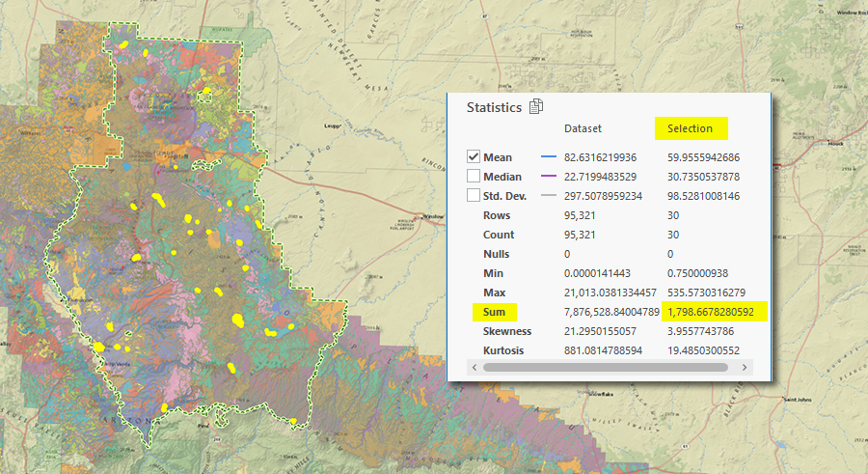Uncheck the Mean checkbox

474,157
